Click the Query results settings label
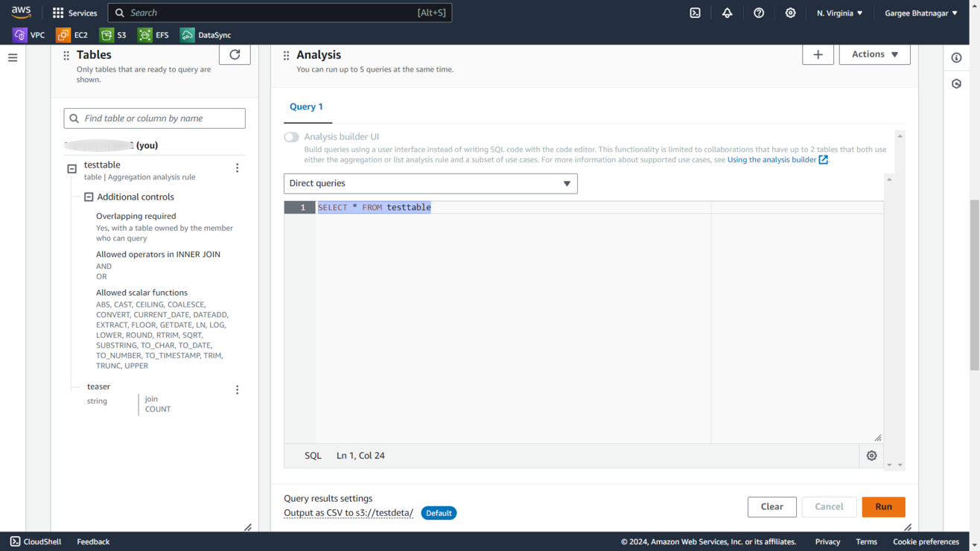The width and height of the screenshot is (980, 551). 328,499
